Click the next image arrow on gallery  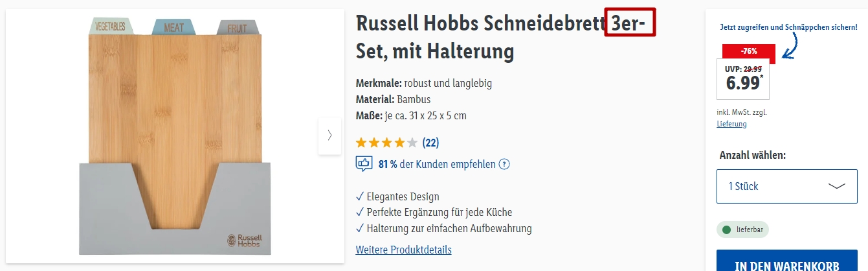(329, 135)
